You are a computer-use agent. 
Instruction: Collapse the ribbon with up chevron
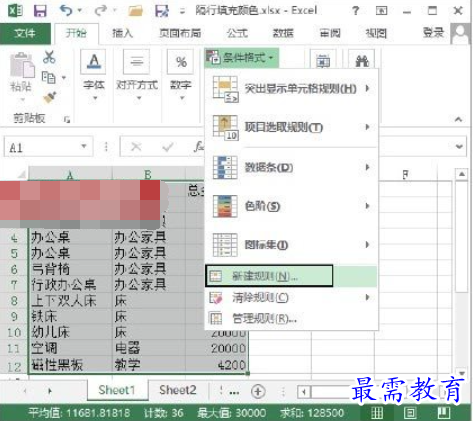point(458,119)
